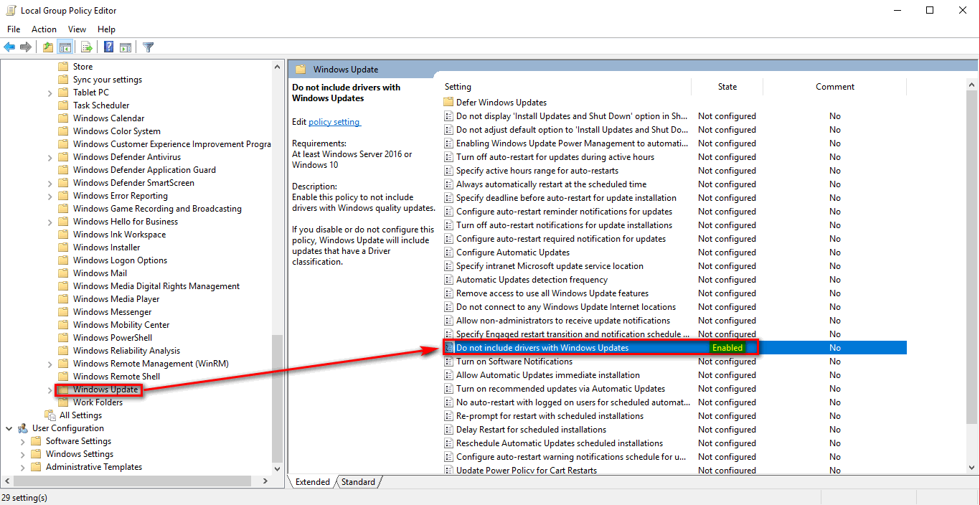Switch to the Standard tab
The height and width of the screenshot is (505, 980).
click(x=358, y=482)
